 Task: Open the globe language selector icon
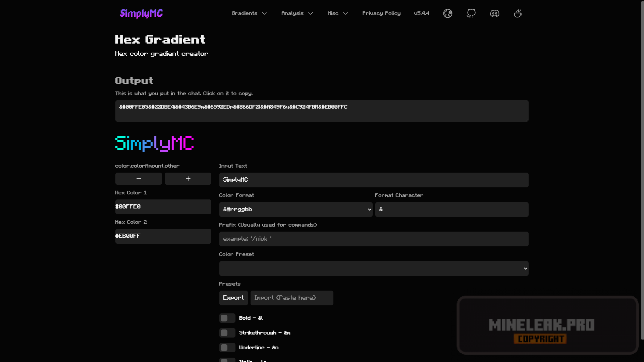pyautogui.click(x=447, y=13)
